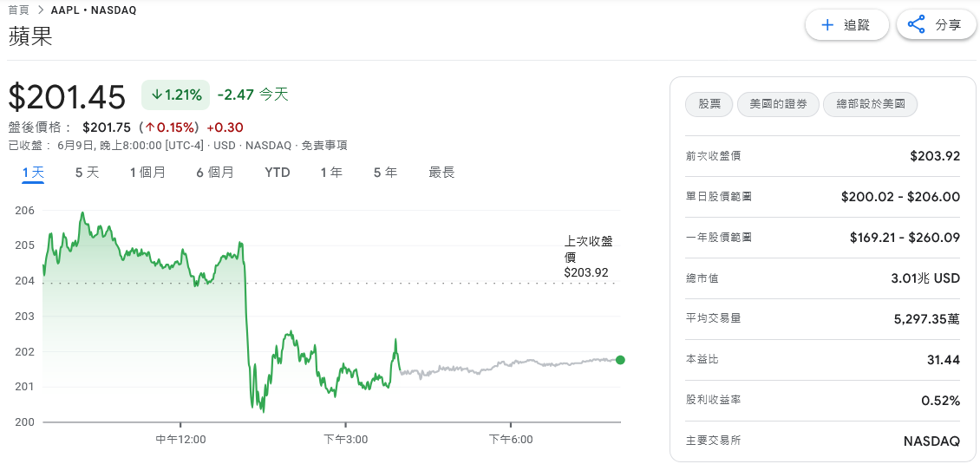Click the 0.52% dividend yield value
Viewport: 980px width, 464px height.
[x=941, y=400]
